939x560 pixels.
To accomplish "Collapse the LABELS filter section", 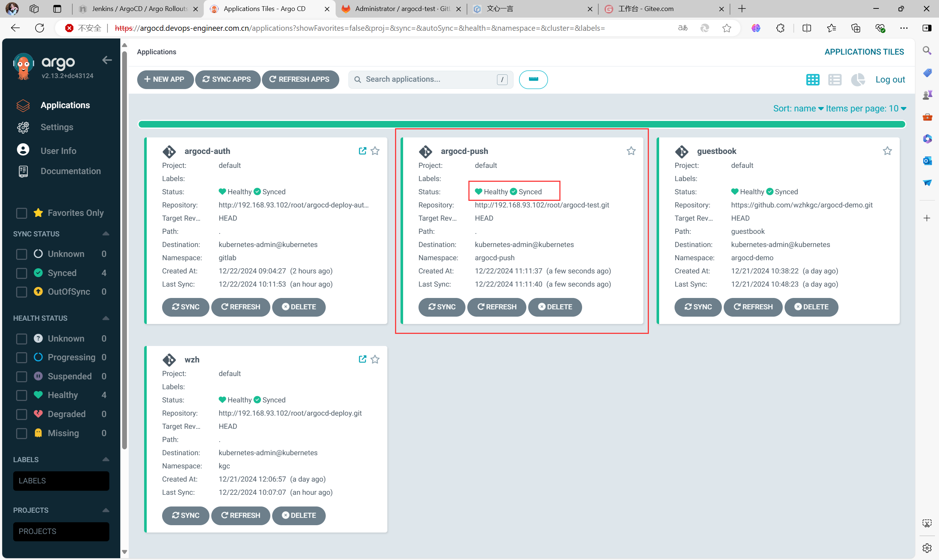I will tap(106, 459).
